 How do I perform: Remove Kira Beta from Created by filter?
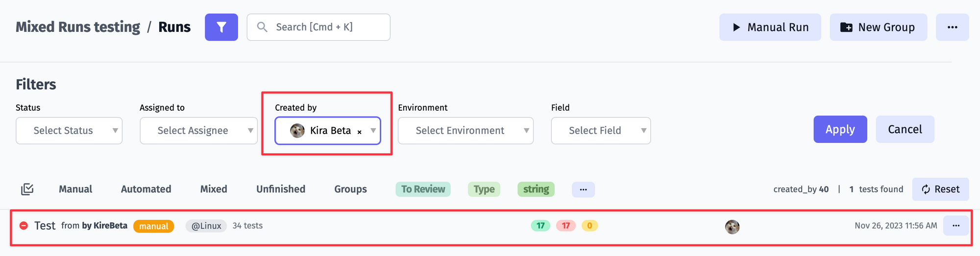[359, 132]
